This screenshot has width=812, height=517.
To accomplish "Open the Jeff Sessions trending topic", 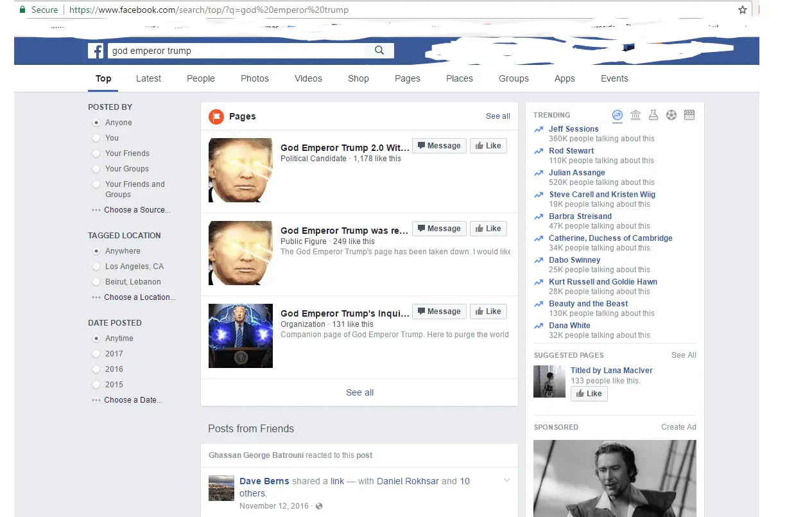I will (x=573, y=129).
